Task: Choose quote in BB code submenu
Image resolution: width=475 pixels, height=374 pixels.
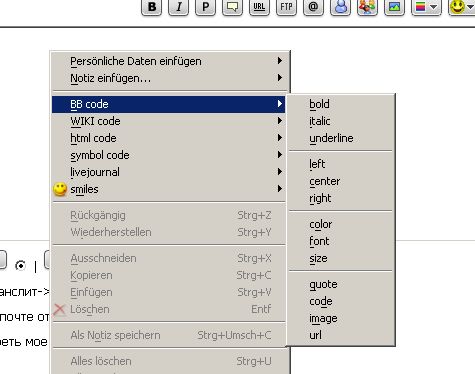Action: (x=340, y=284)
